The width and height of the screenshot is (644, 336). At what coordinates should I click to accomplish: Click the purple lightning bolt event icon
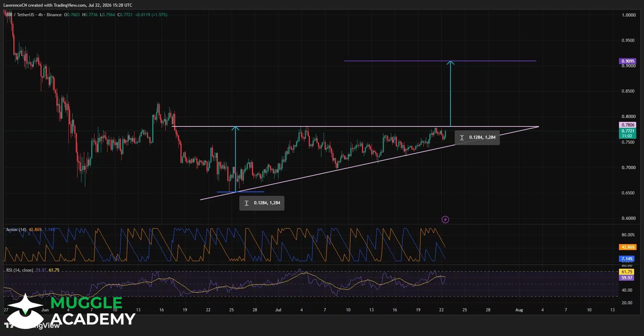(445, 220)
